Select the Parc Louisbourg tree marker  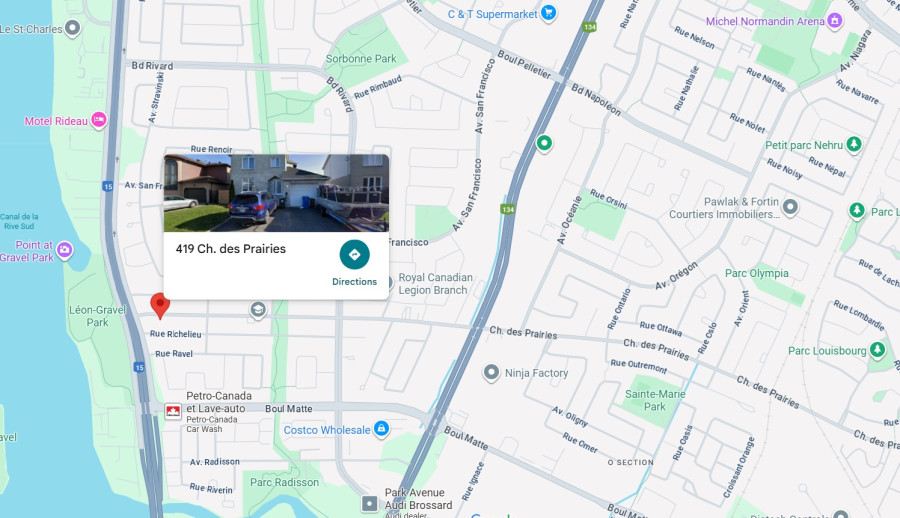tap(876, 349)
